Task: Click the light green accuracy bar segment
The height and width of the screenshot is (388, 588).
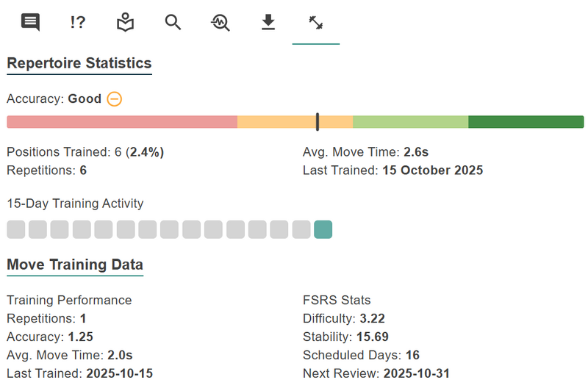Action: (x=410, y=122)
